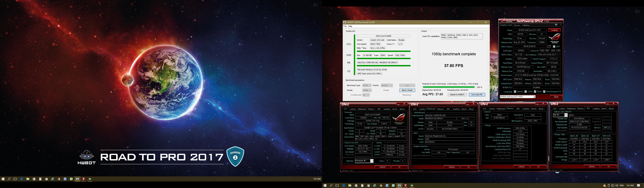Open Word from the right monitor taskbar
This screenshot has width=644, height=188.
387,185
